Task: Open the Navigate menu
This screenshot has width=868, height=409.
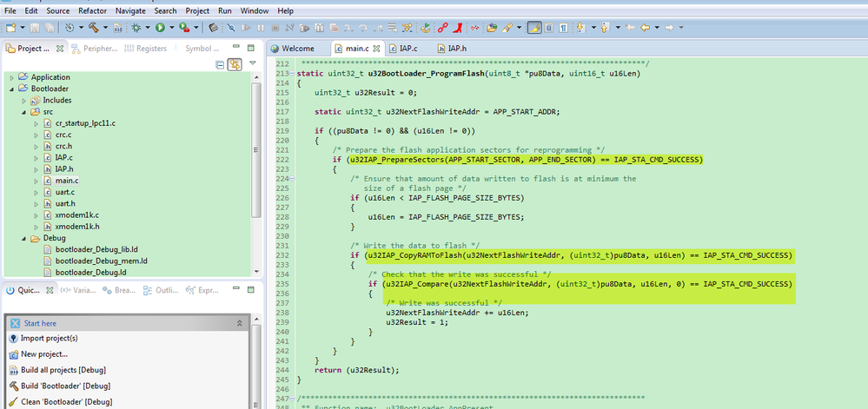Action: [x=130, y=10]
